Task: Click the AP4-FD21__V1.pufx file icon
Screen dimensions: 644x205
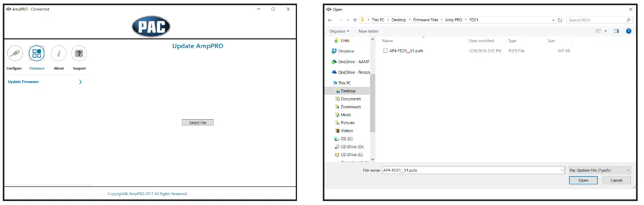Action: click(x=385, y=50)
